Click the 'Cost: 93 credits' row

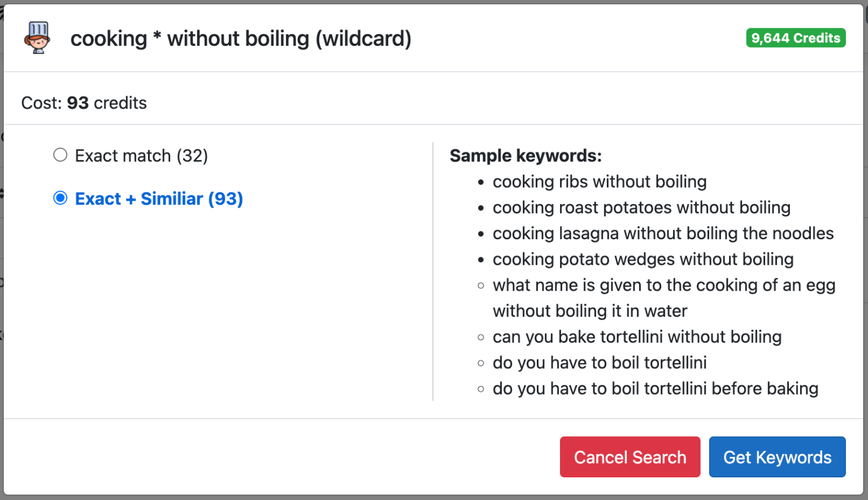click(84, 102)
